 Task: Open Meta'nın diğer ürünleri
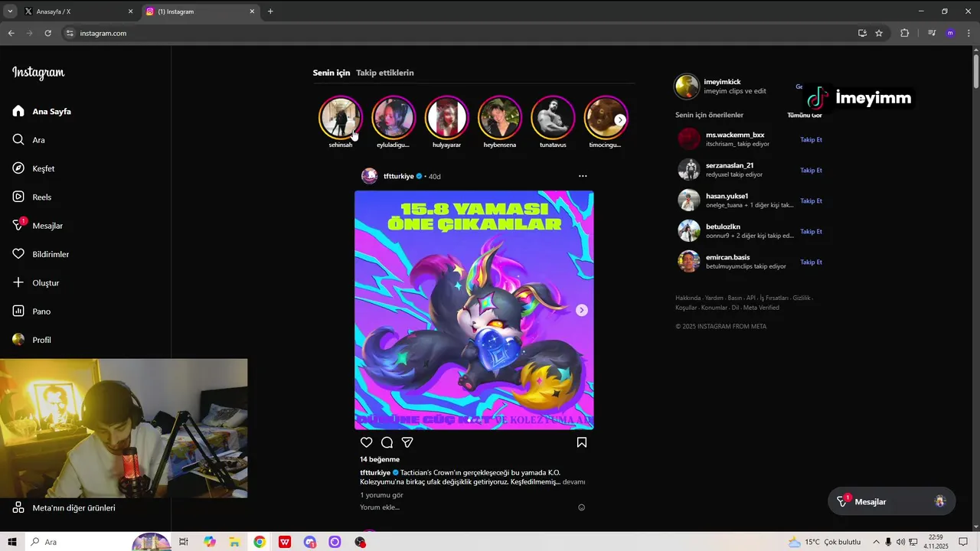[64, 507]
